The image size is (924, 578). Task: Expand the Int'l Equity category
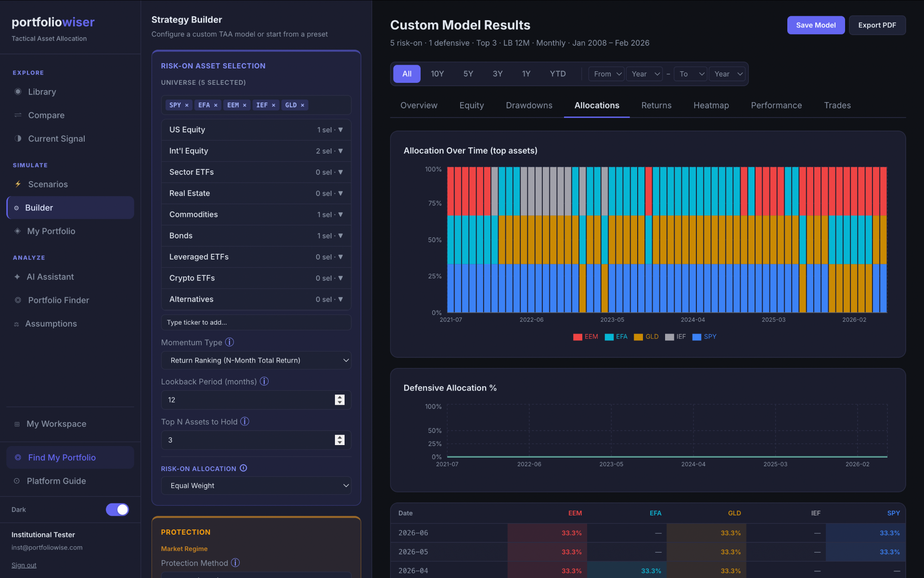(x=256, y=151)
